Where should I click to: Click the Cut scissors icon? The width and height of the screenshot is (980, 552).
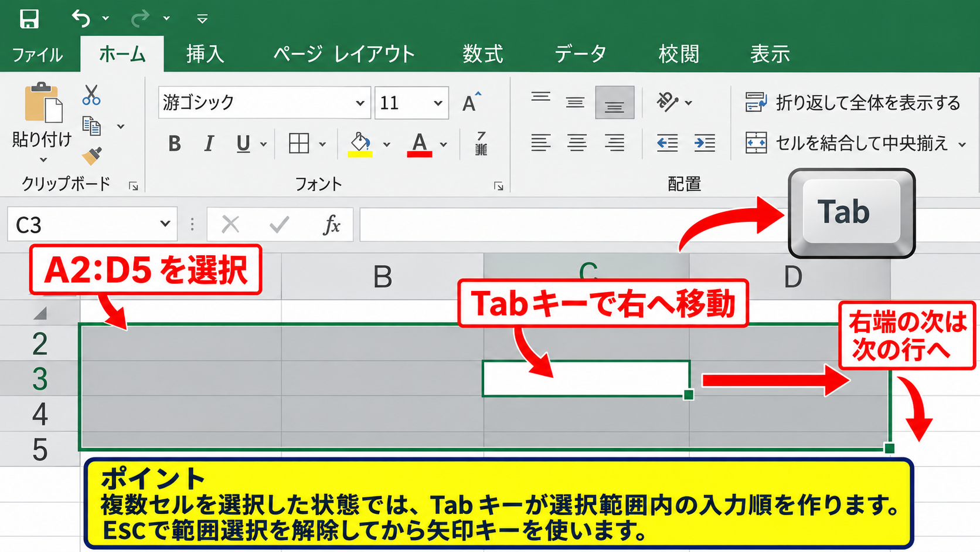click(x=91, y=95)
